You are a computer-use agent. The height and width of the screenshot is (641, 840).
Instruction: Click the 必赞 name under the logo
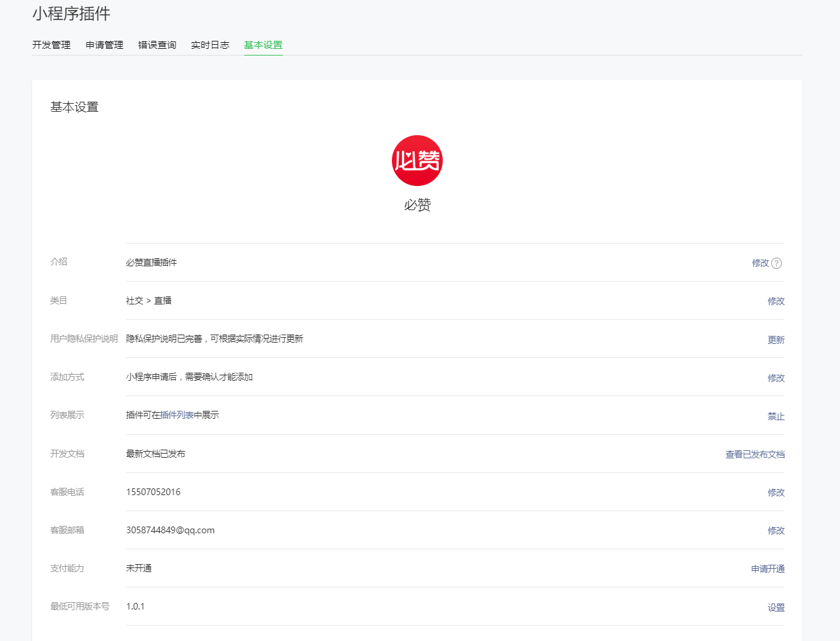click(x=417, y=205)
